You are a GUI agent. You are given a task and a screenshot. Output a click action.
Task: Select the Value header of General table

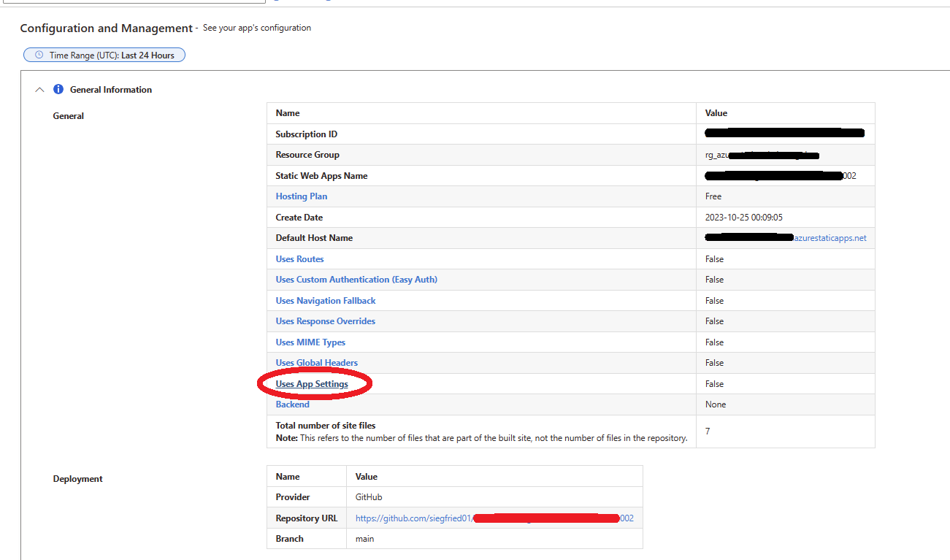[716, 113]
